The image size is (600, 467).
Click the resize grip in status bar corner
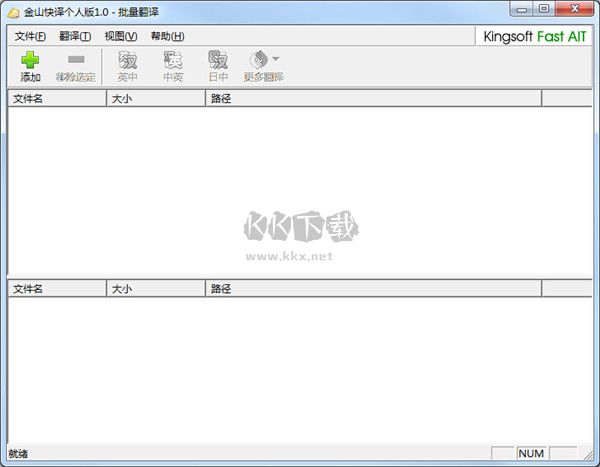coord(589,455)
